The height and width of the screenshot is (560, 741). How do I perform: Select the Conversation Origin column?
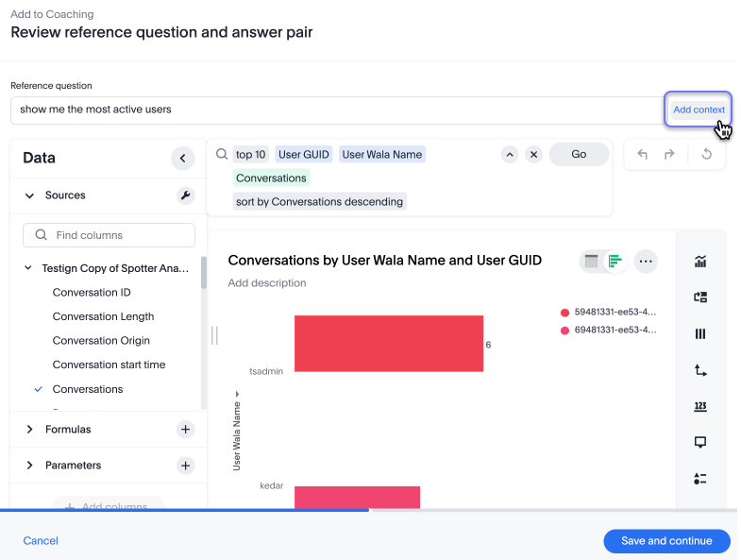pyautogui.click(x=101, y=341)
